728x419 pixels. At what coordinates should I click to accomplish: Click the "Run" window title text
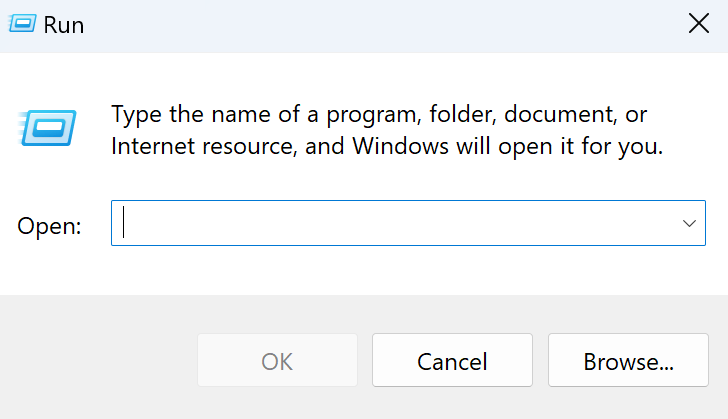(64, 25)
